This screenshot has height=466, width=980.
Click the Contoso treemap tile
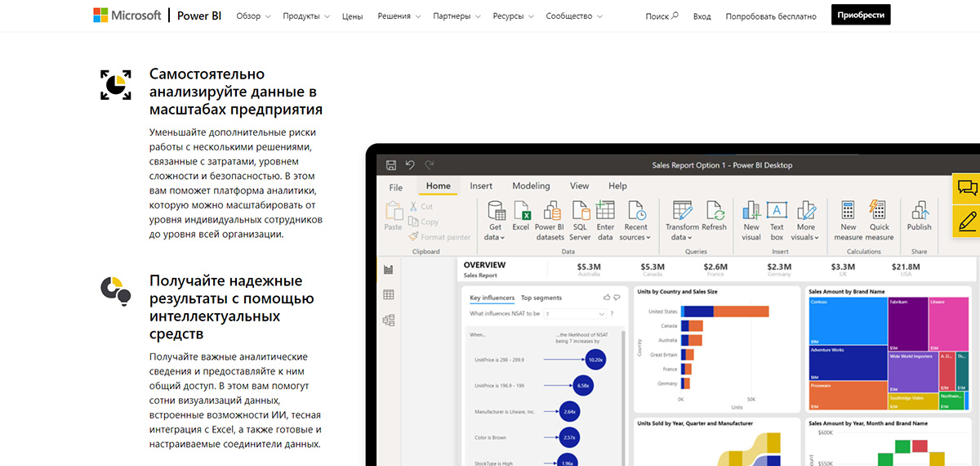click(x=847, y=321)
